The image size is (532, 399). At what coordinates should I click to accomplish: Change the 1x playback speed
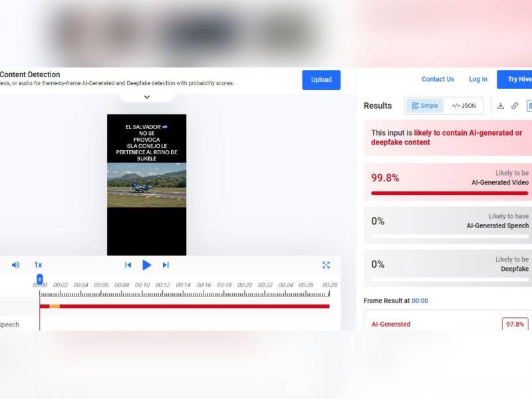tap(38, 265)
